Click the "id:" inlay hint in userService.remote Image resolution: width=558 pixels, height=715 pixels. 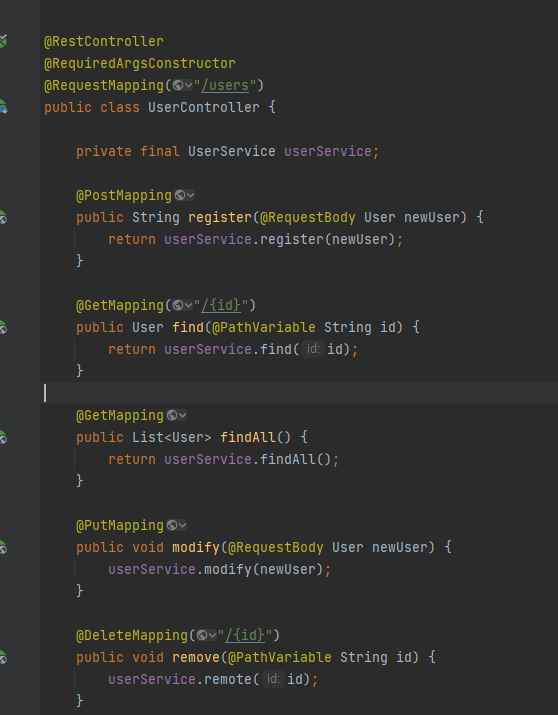tap(273, 679)
